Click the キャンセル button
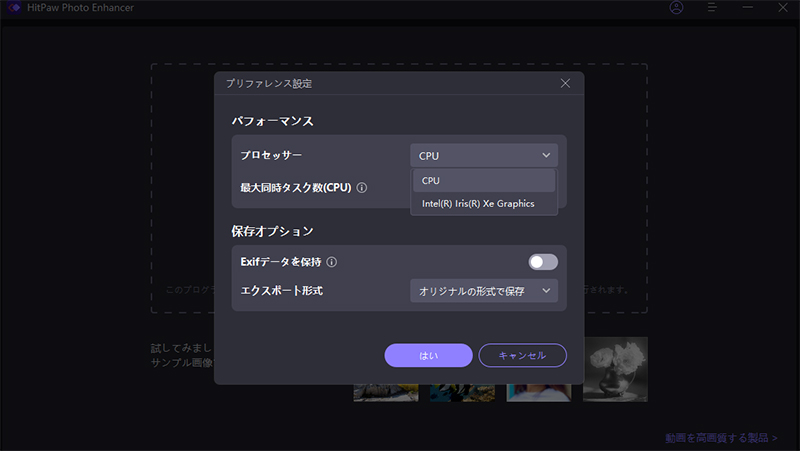The image size is (800, 451). pyautogui.click(x=522, y=355)
